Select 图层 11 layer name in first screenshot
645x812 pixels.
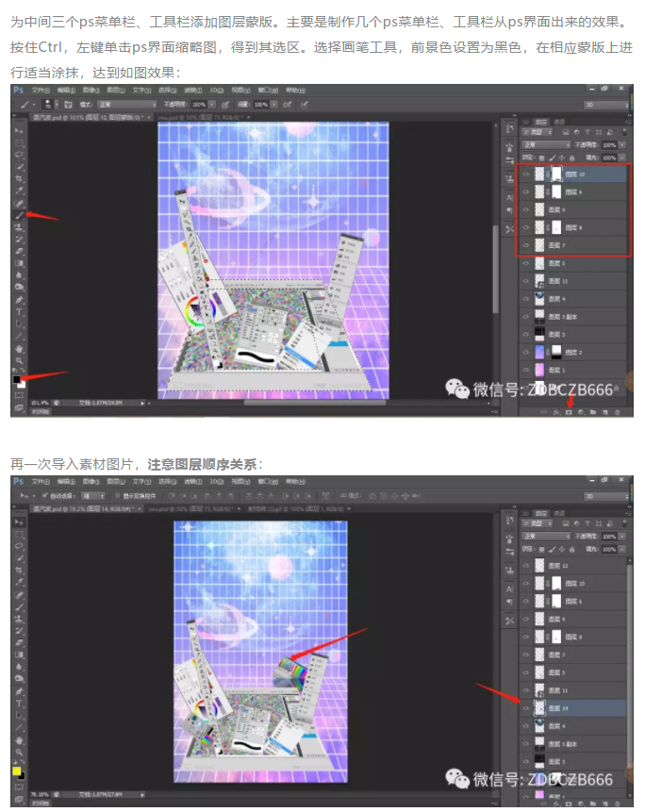tap(558, 281)
